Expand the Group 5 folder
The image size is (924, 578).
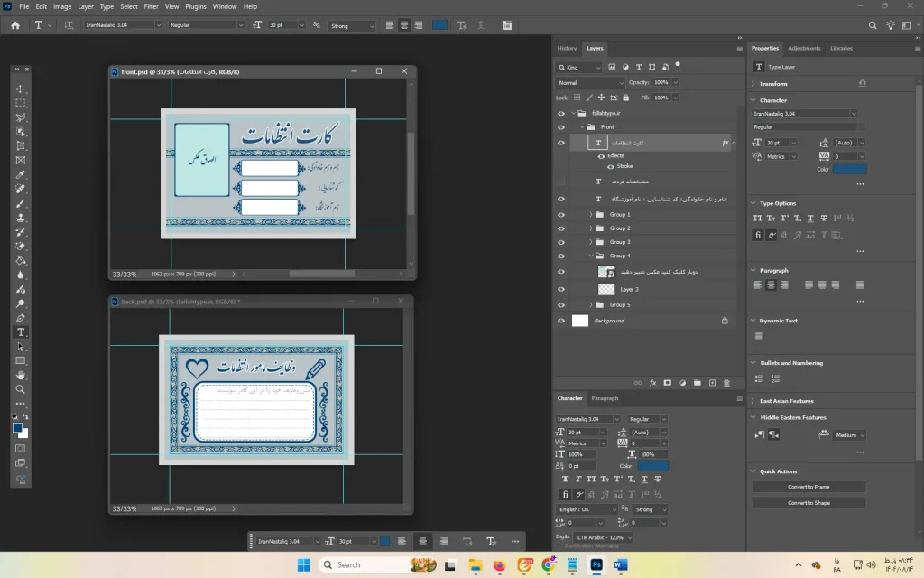pyautogui.click(x=591, y=305)
